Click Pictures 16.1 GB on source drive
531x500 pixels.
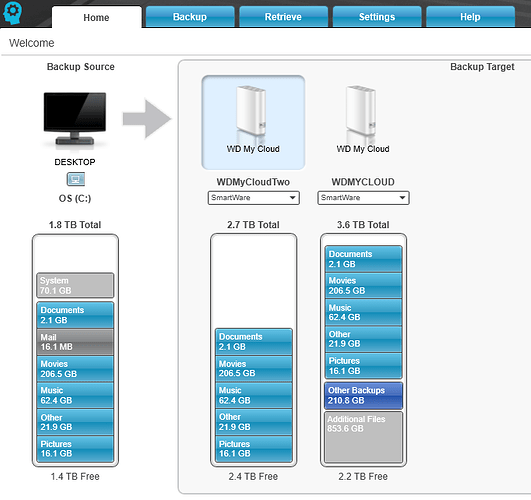[75, 449]
